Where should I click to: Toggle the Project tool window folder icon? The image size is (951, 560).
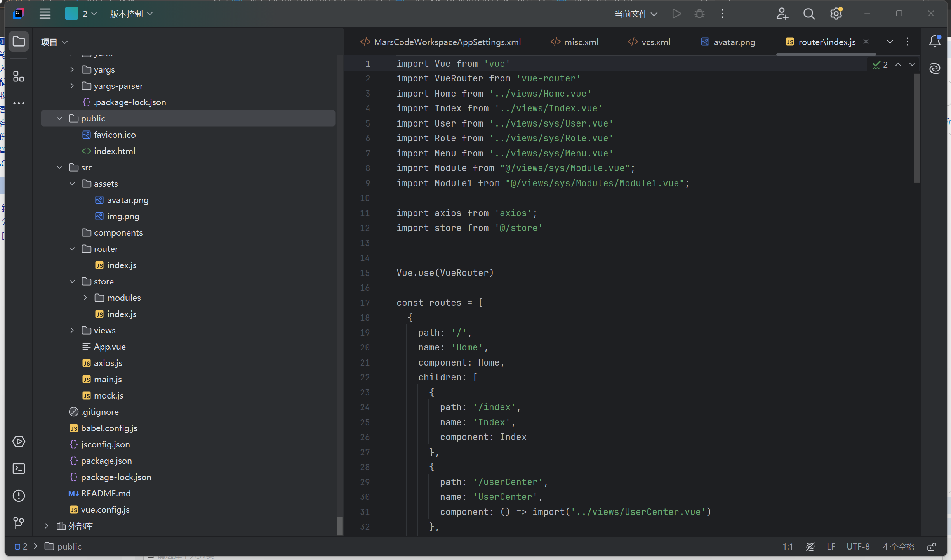[x=19, y=42]
